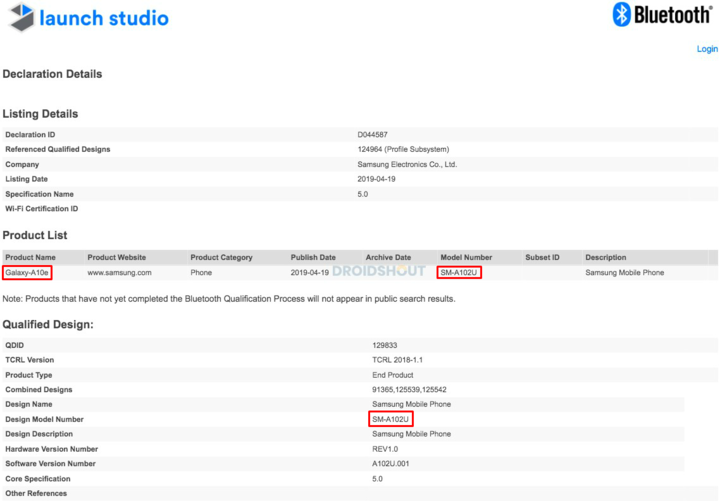Click the Combined Designs value 91365,125539,125542
The height and width of the screenshot is (501, 720).
tap(410, 389)
